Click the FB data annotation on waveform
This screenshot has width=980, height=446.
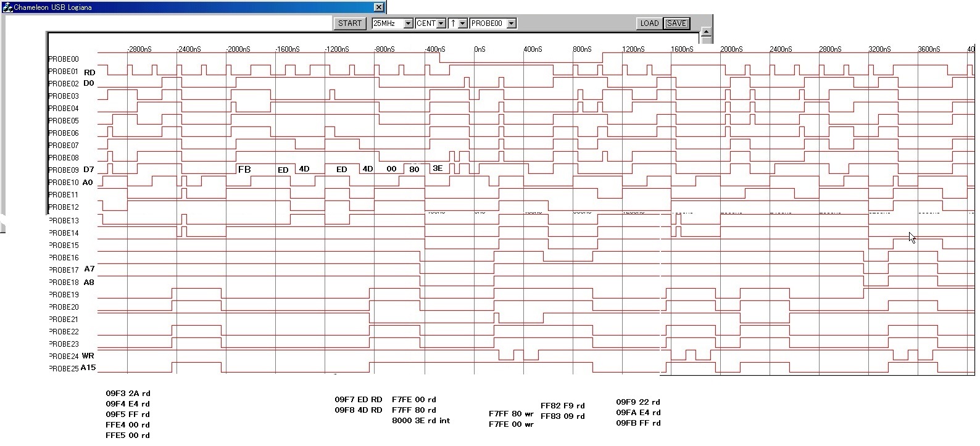point(244,170)
